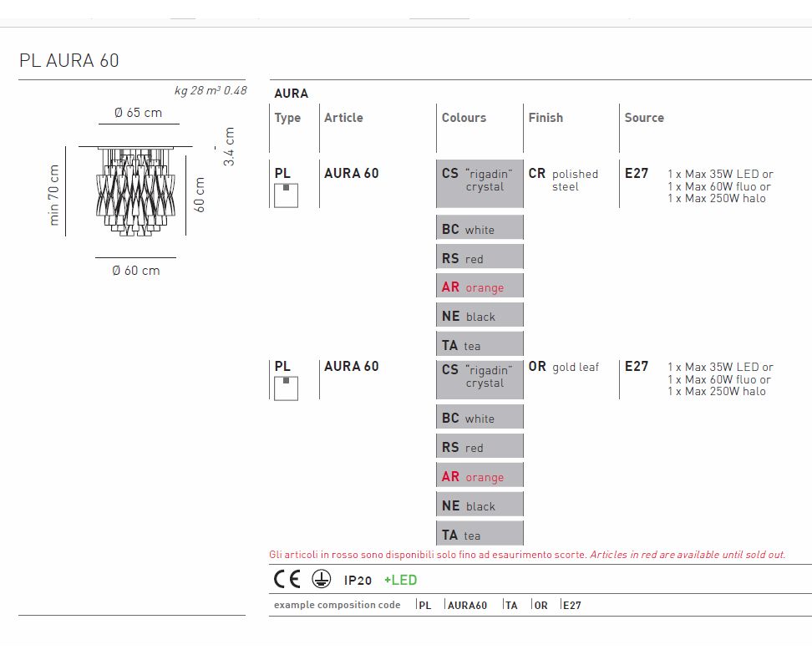The image size is (812, 665).
Task: Click the Colours column header
Action: pos(464,118)
